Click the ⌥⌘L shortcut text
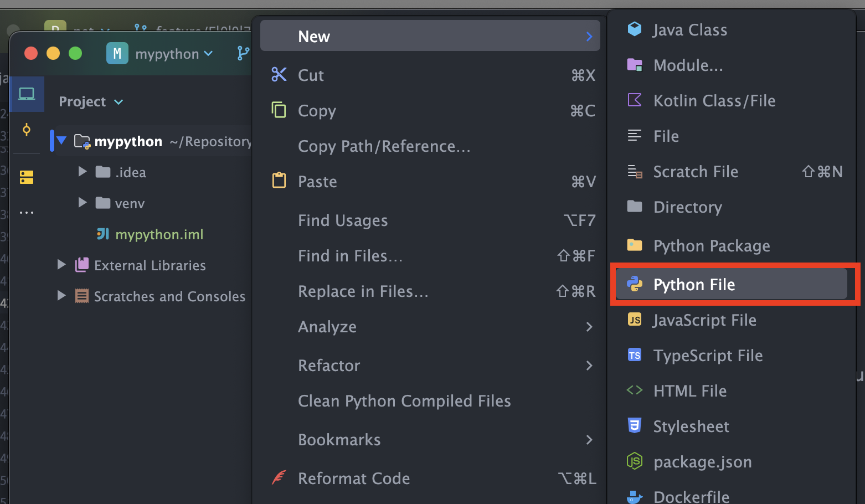This screenshot has height=504, width=865. (576, 479)
